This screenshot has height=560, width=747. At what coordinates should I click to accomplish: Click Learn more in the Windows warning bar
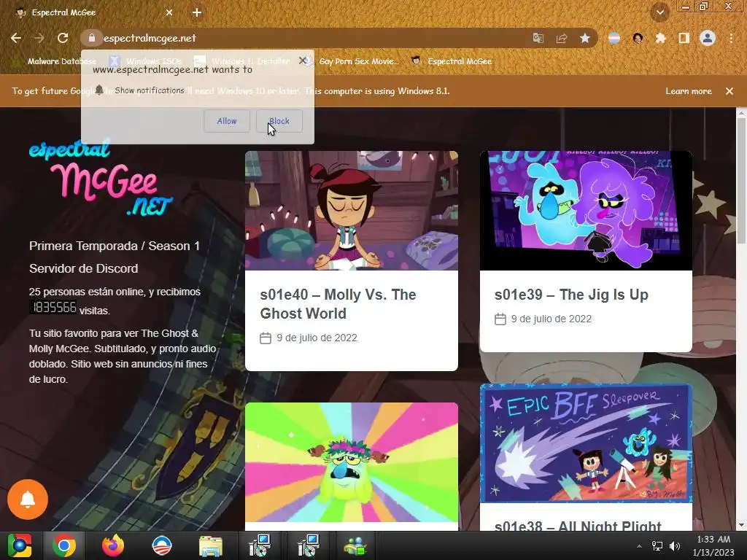pos(689,91)
